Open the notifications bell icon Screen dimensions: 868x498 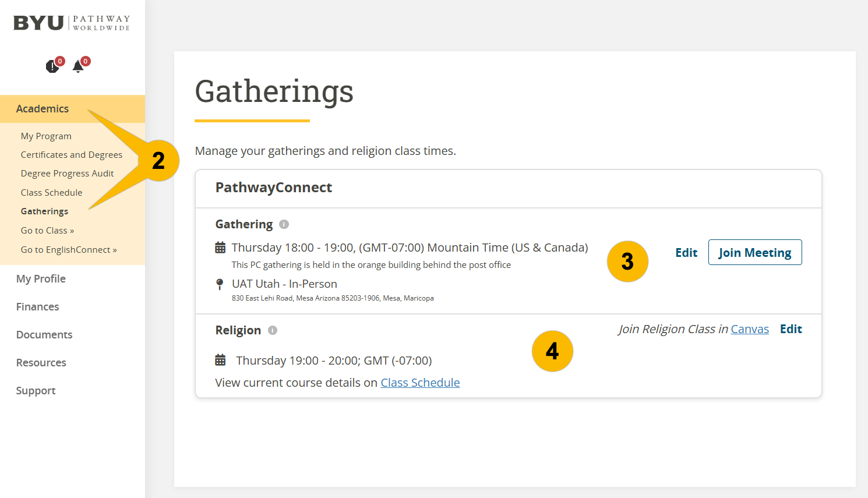[78, 66]
